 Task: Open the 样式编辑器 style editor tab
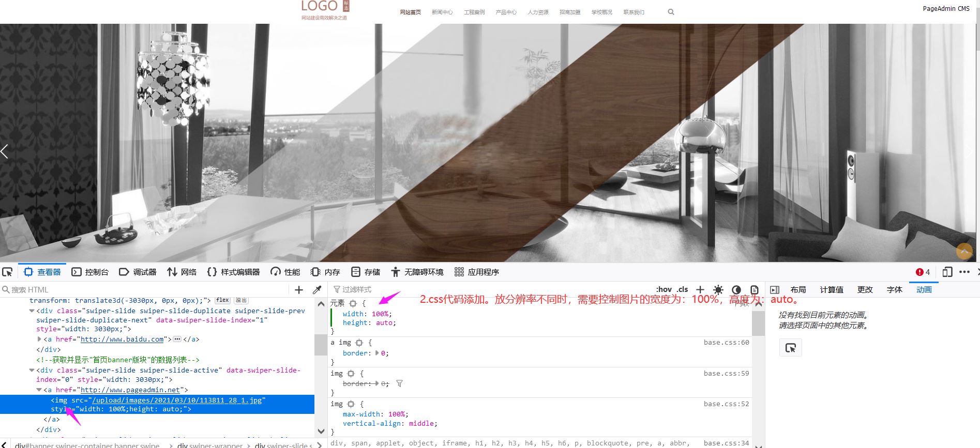[233, 272]
